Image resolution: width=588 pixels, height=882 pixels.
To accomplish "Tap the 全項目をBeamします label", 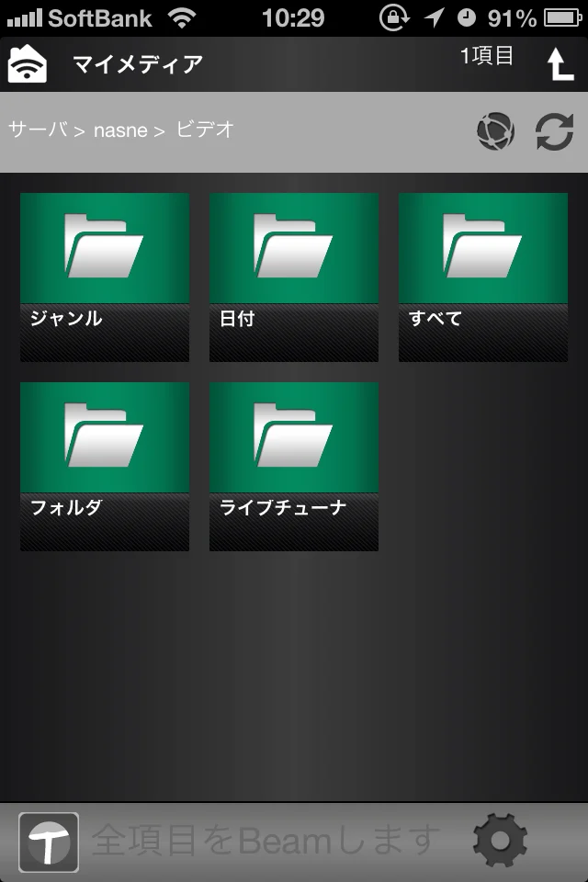I will [266, 841].
